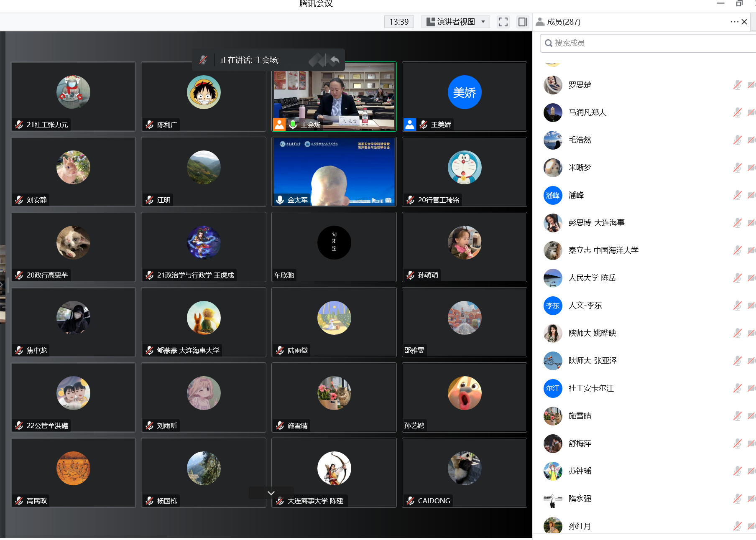Click the blue person icon beside 王美娇
The width and height of the screenshot is (756, 540).
[x=410, y=125]
